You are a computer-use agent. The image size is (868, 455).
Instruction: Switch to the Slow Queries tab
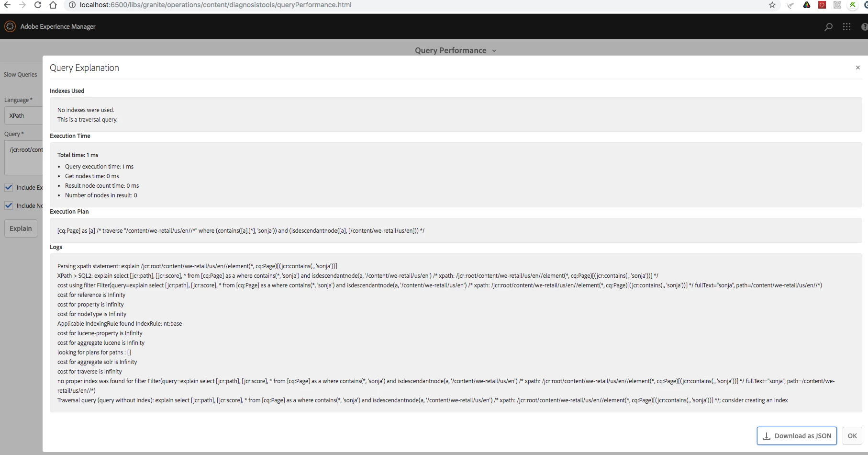tap(20, 74)
